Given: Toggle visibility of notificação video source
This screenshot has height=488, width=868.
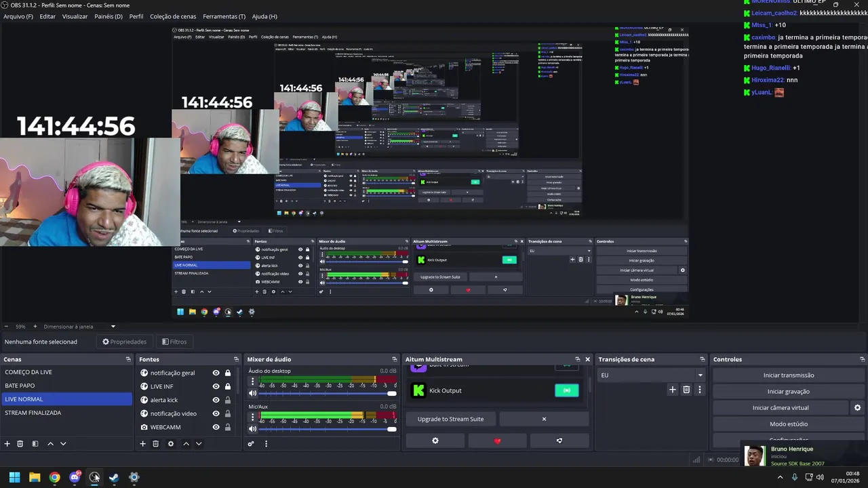Looking at the screenshot, I should point(216,413).
